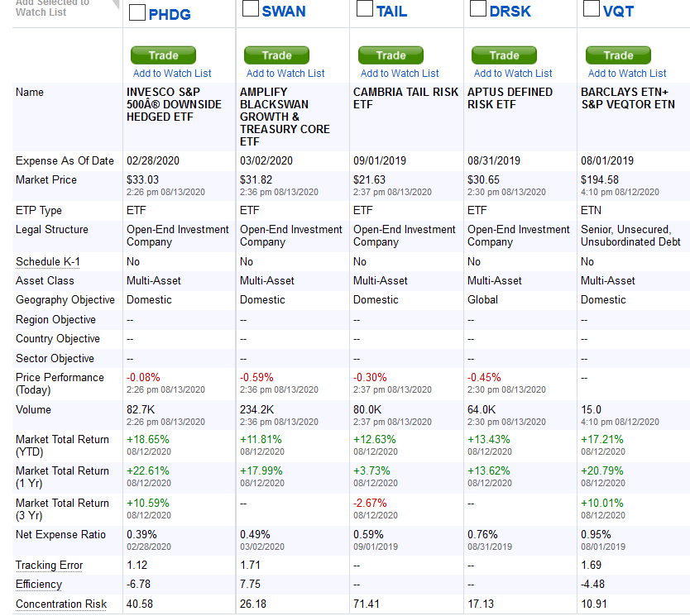Screen dimensions: 690x616
Task: Click Trade under SWAN
Action: [x=277, y=55]
